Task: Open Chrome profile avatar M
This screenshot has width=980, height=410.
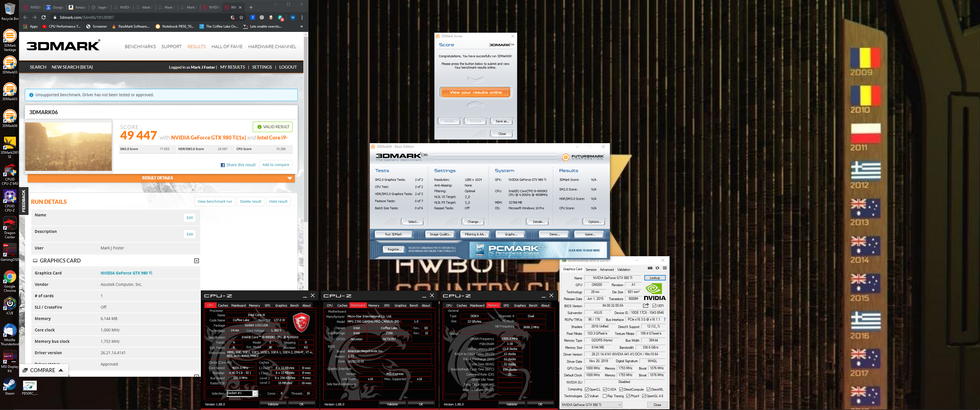Action: pyautogui.click(x=293, y=17)
